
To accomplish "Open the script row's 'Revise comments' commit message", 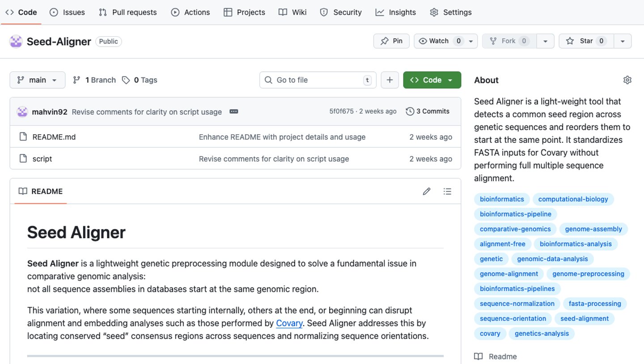I will point(274,159).
